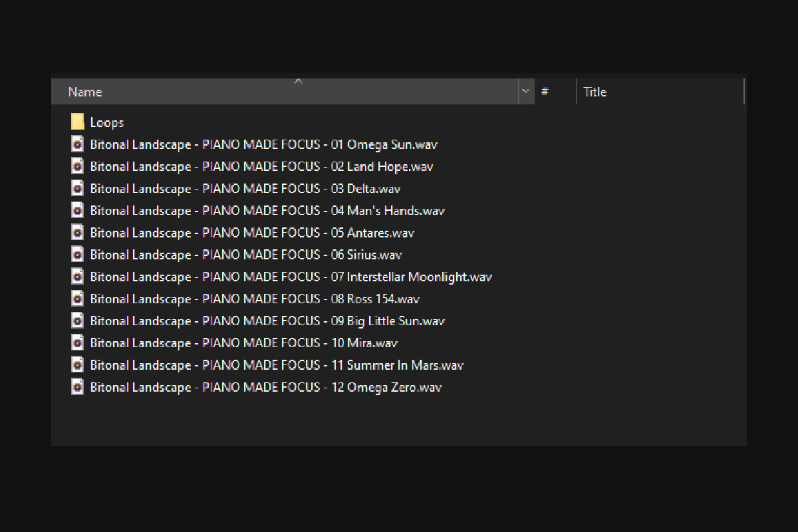Image resolution: width=798 pixels, height=532 pixels.
Task: Click the 01 Omega Sun.wav file icon
Action: click(77, 144)
